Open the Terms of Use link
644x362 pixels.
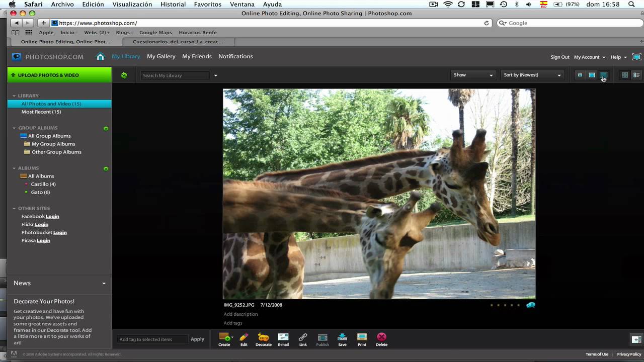click(597, 354)
